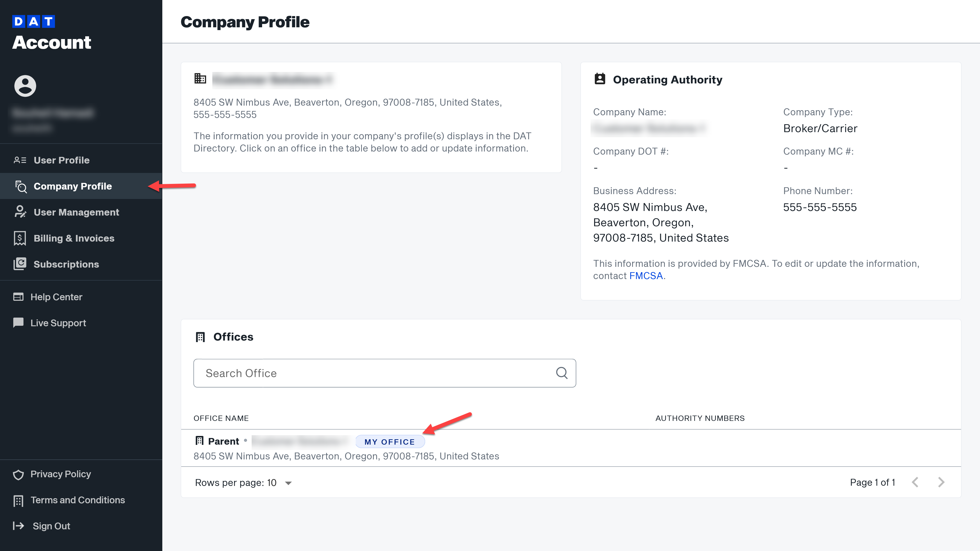
Task: Click the User Profile sidebar icon
Action: coord(20,160)
